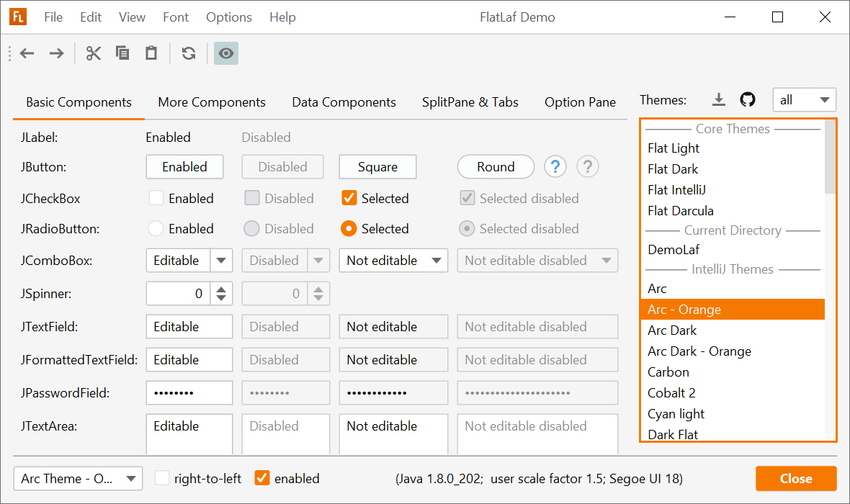Screen dimensions: 850x504
Task: Click the Paste clipboard icon
Action: 151,53
